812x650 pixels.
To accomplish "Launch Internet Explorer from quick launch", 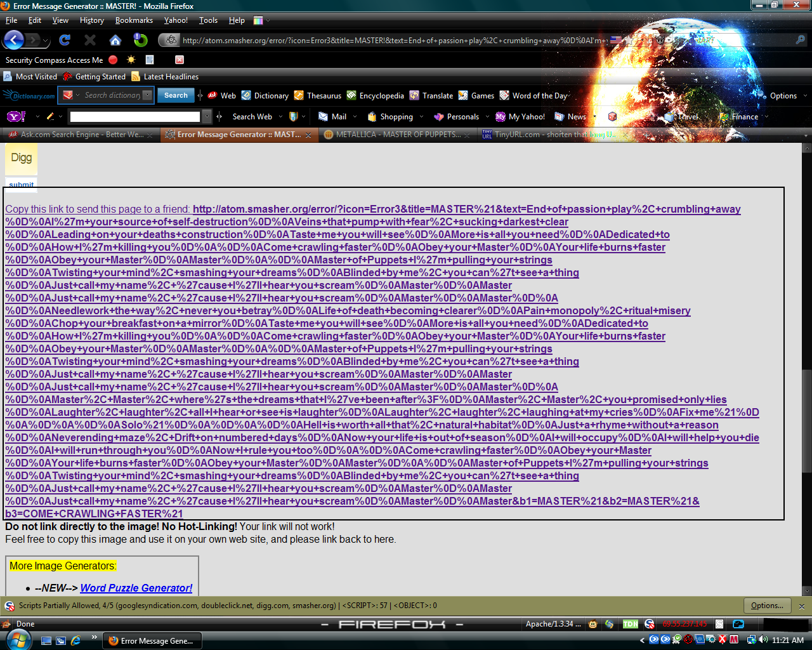I will pos(76,640).
